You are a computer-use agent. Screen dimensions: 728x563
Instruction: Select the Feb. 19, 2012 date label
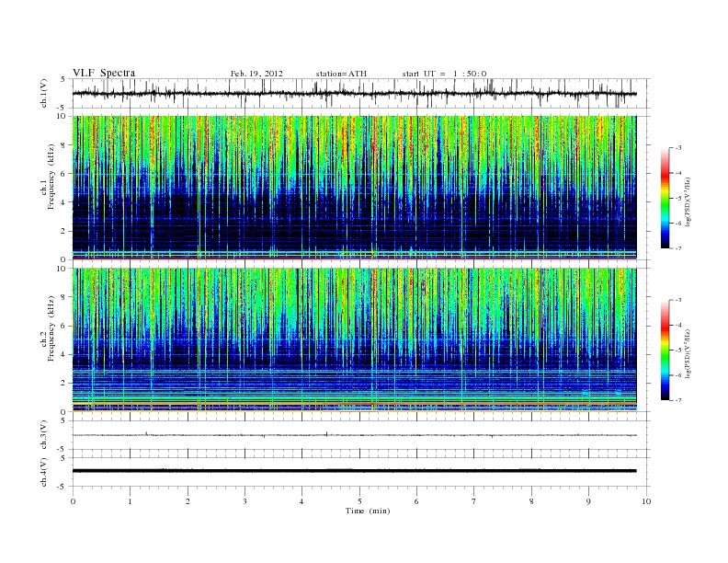coord(256,74)
